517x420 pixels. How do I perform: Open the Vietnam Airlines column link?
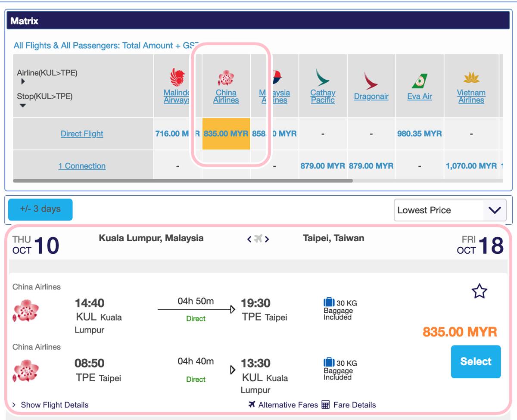pos(471,96)
